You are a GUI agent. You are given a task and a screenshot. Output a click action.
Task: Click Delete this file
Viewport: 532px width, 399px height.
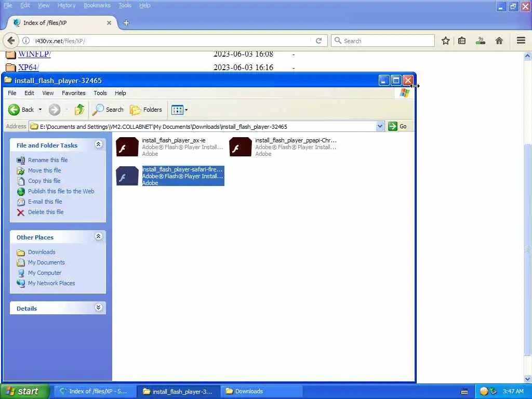[46, 212]
